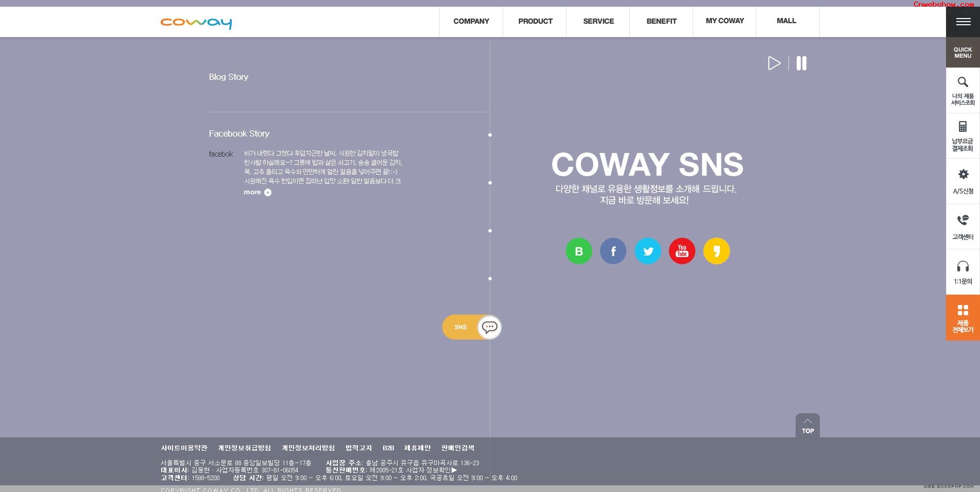Open the BENEFIT menu
Viewport: 980px width, 492px height.
pyautogui.click(x=662, y=21)
